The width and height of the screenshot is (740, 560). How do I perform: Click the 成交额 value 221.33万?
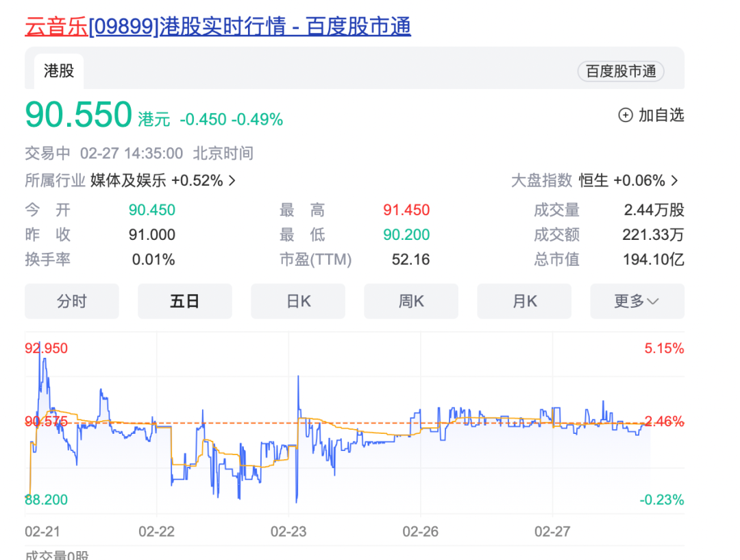[x=653, y=234]
